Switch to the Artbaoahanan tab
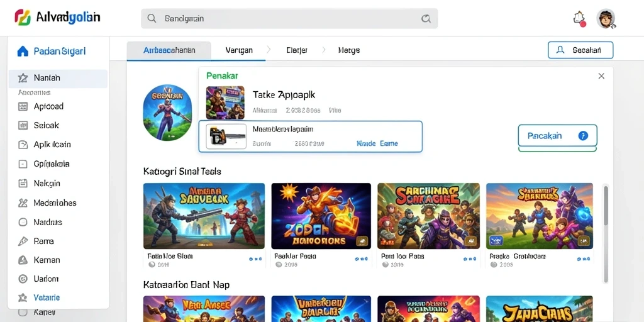This screenshot has height=322, width=644. [x=169, y=50]
